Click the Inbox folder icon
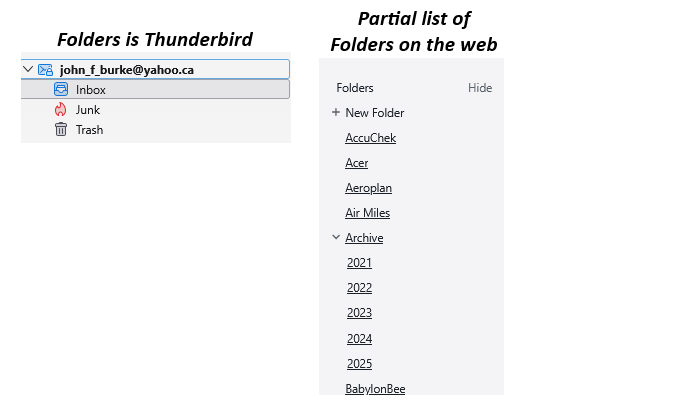This screenshot has height=416, width=691. pyautogui.click(x=61, y=90)
